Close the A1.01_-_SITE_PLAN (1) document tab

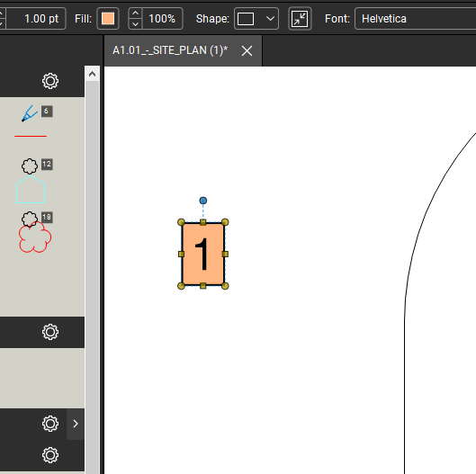[247, 50]
